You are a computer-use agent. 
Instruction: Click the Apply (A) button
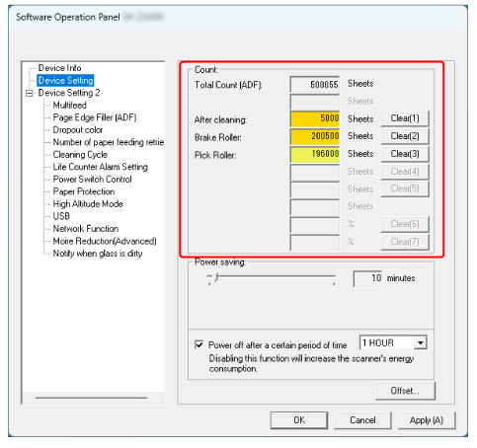point(427,420)
